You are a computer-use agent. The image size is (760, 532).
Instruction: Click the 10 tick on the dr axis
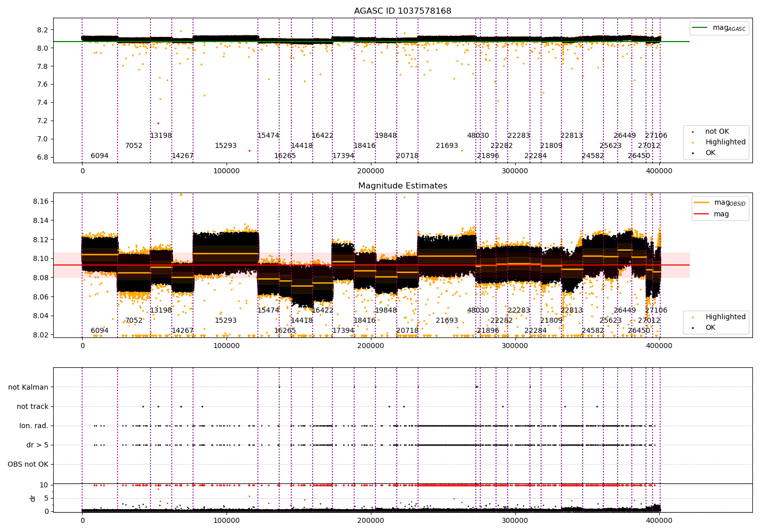tap(44, 485)
